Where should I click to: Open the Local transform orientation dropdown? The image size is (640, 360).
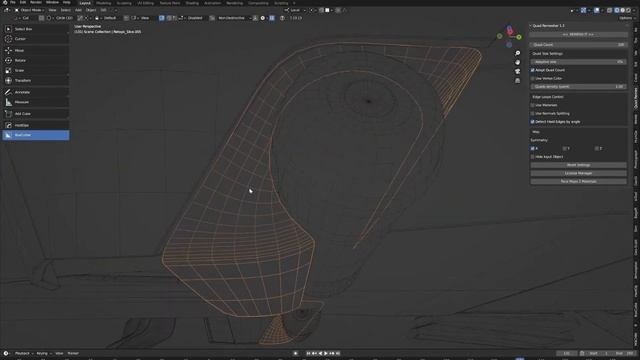295,10
